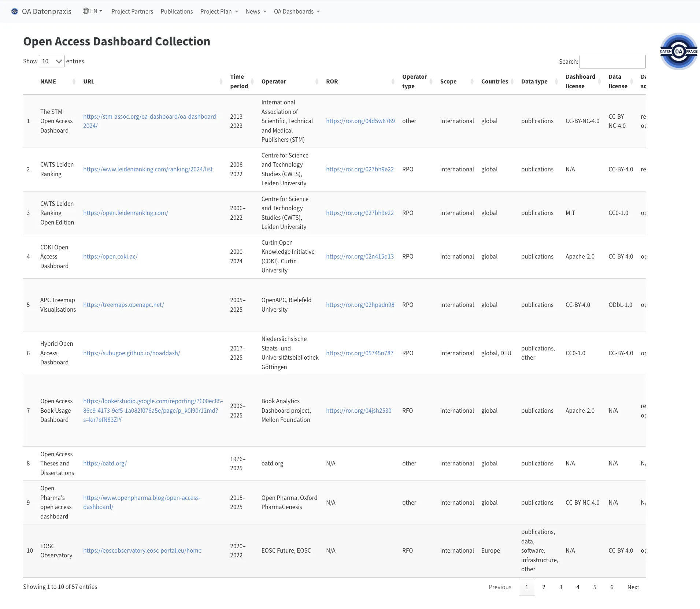
Task: Click the OA Datenpraxis eye logo icon
Action: (15, 11)
